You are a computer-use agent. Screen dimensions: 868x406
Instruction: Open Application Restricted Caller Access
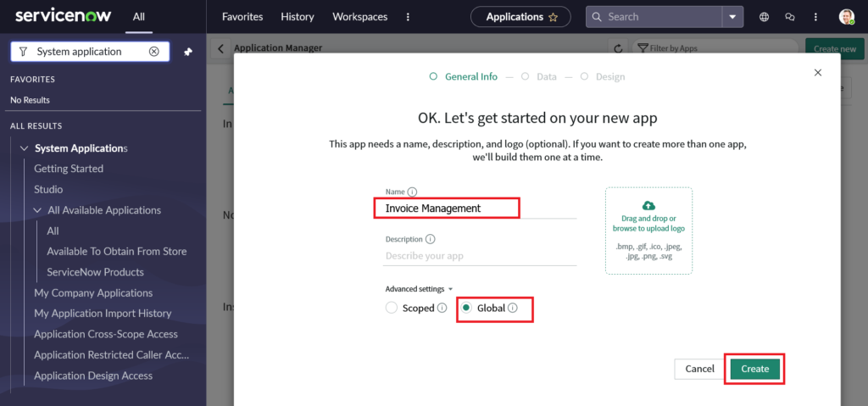(112, 355)
